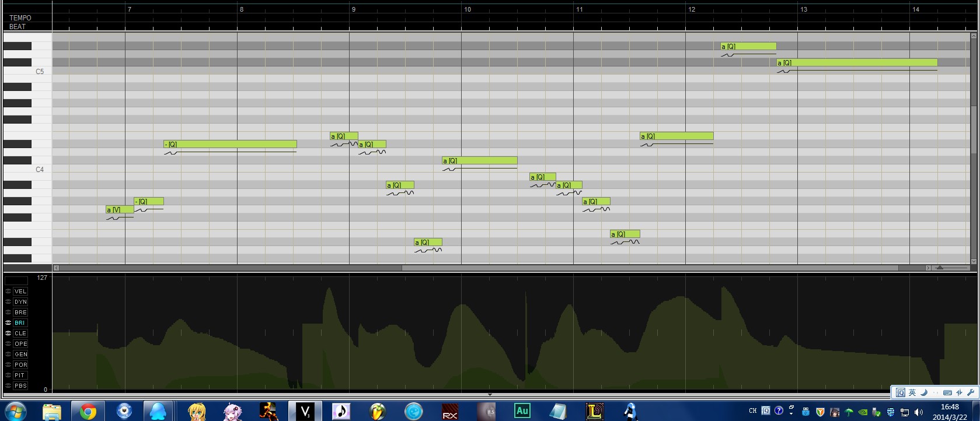
Task: Click the blue help question-mark tray icon
Action: (x=779, y=411)
